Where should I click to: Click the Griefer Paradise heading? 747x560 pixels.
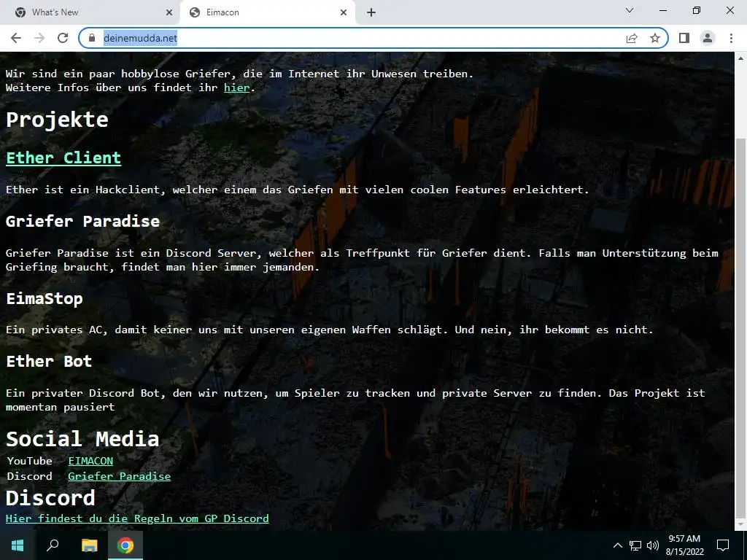click(x=83, y=221)
